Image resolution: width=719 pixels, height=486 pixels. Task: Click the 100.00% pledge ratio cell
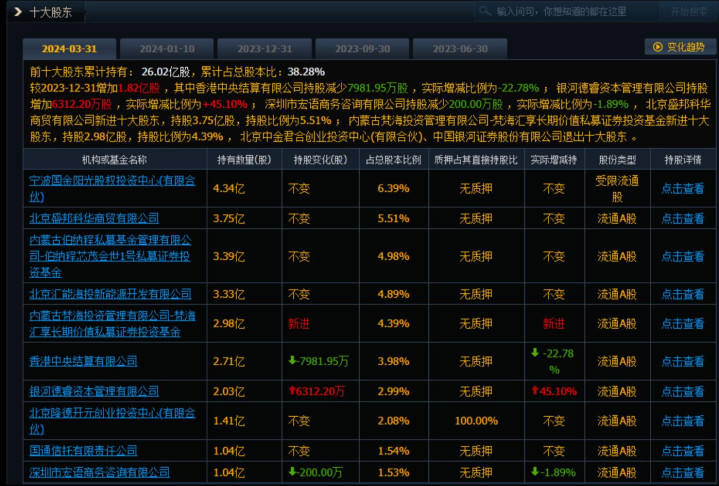click(476, 421)
